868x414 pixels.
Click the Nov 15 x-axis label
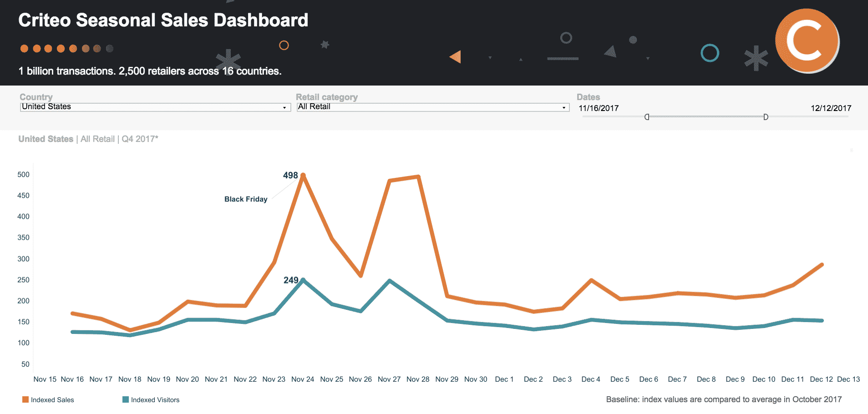point(45,379)
